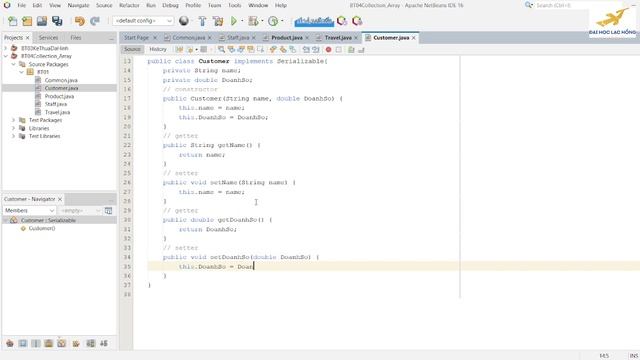This screenshot has height=360, width=640.
Task: Click the New File toolbar icon
Action: coord(12,21)
